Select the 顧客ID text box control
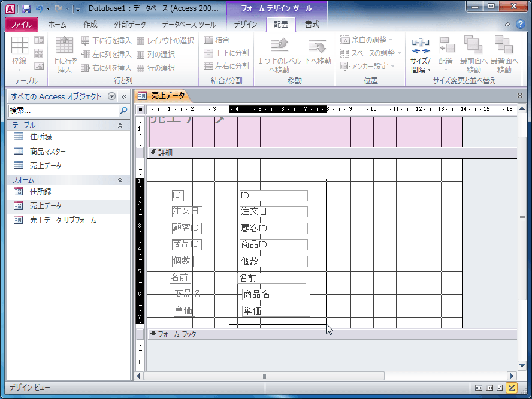This screenshot has width=532, height=399. pos(273,228)
